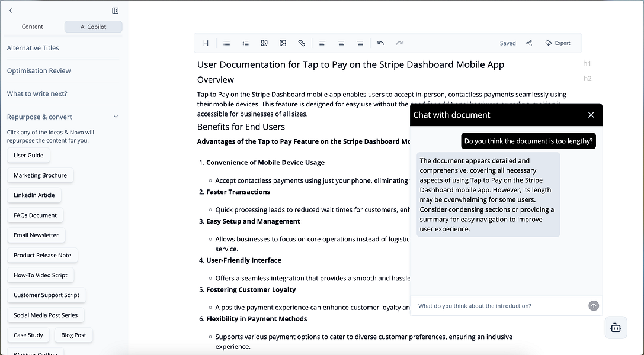Insert a bulleted list
This screenshot has height=355, width=644.
tap(226, 43)
